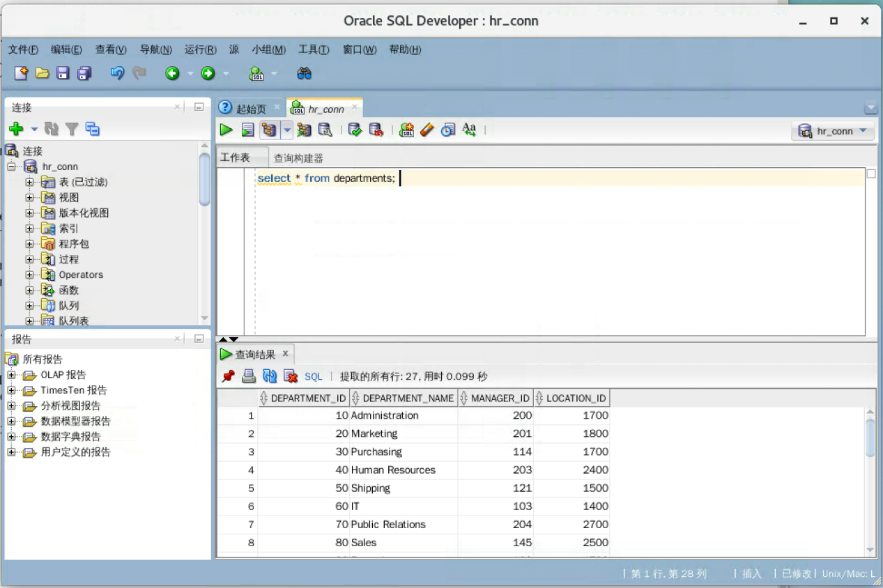Open the Back arrow history dropdown
883x588 pixels.
pos(190,73)
